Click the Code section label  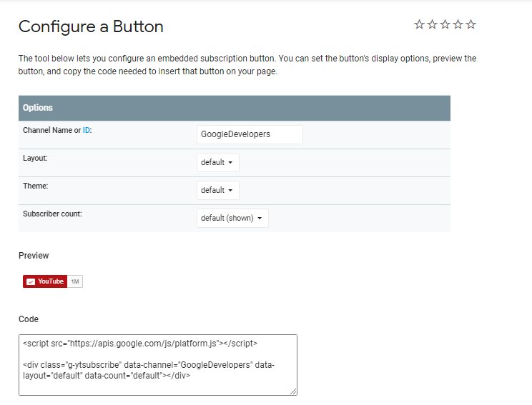coord(29,319)
